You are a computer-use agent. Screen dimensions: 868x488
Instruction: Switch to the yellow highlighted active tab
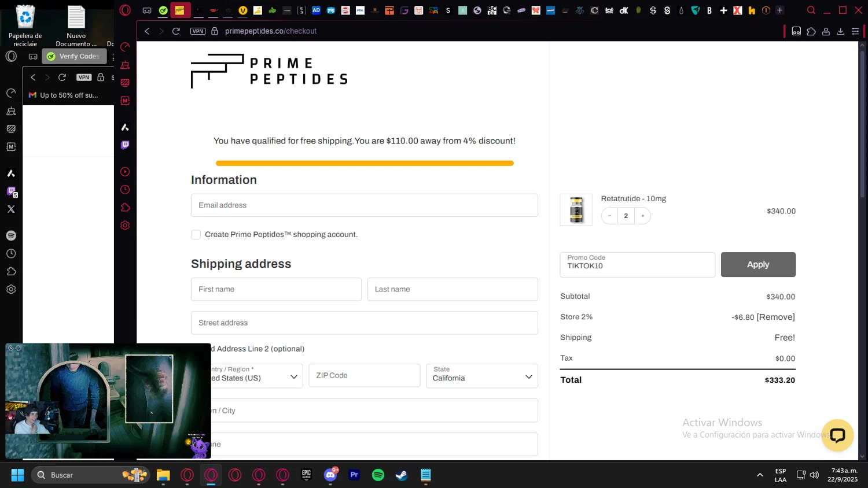180,10
